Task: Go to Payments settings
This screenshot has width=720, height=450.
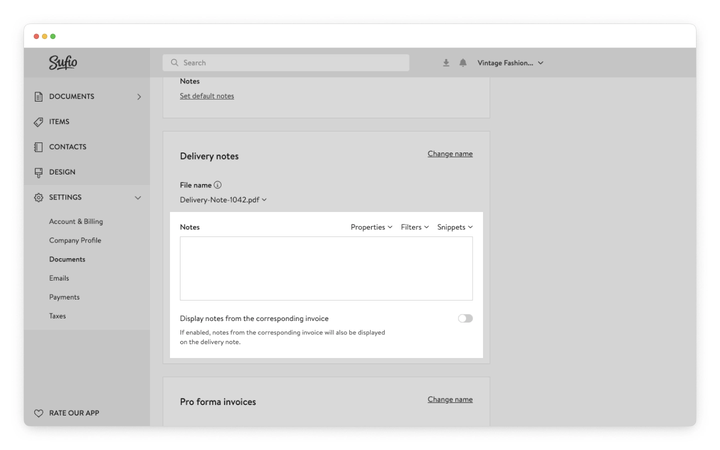Action: click(x=64, y=297)
